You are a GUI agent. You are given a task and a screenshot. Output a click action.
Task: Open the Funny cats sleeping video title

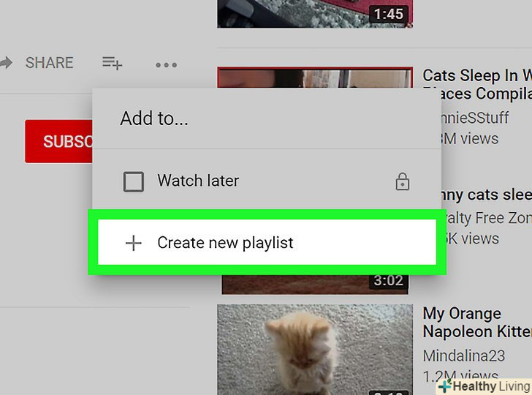point(487,195)
